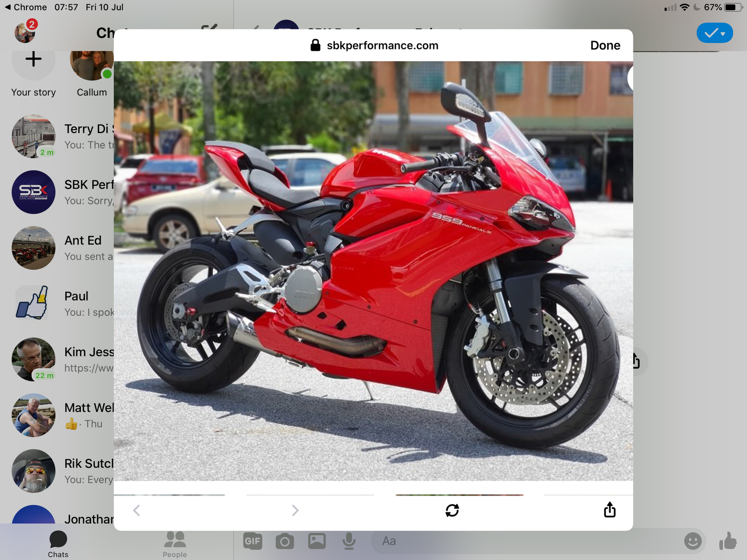Switch to the People tab
747x560 pixels.
pyautogui.click(x=175, y=544)
